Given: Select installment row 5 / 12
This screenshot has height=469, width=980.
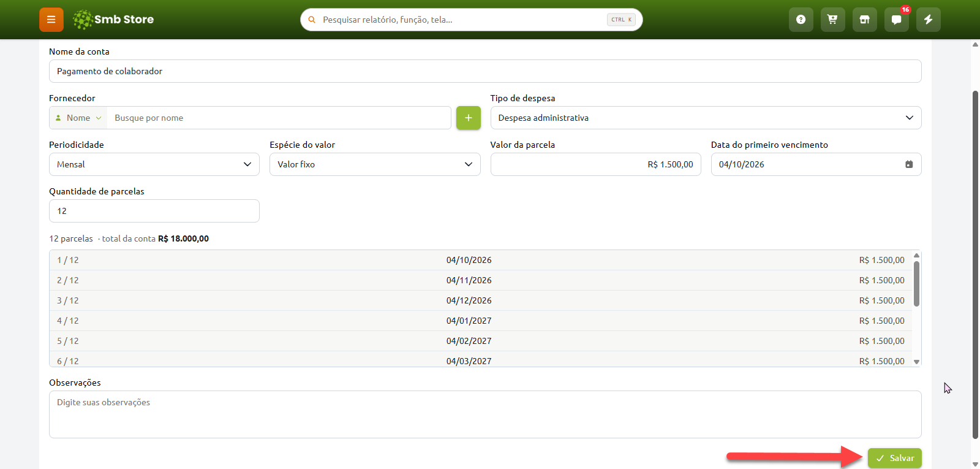Looking at the screenshot, I should click(x=481, y=341).
